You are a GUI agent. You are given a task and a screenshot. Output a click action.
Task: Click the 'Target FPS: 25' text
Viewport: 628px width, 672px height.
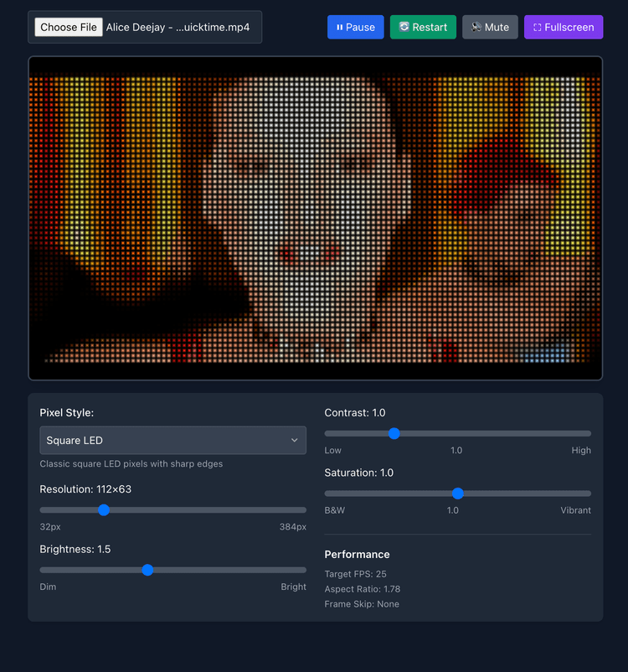pos(355,574)
